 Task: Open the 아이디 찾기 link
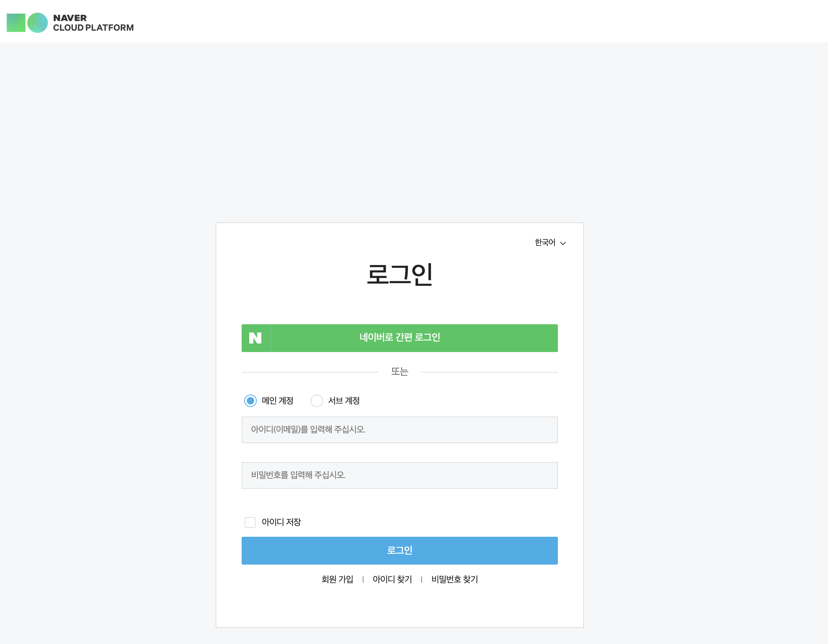392,579
